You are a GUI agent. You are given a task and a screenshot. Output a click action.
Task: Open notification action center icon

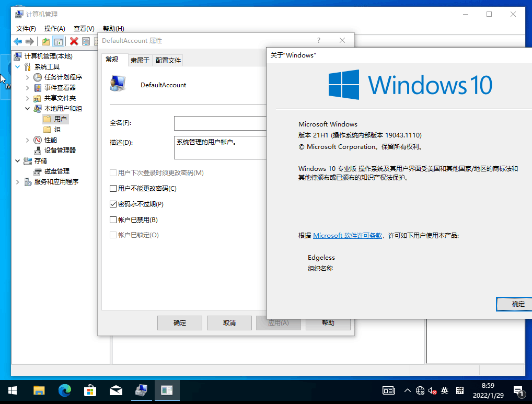pyautogui.click(x=518, y=391)
